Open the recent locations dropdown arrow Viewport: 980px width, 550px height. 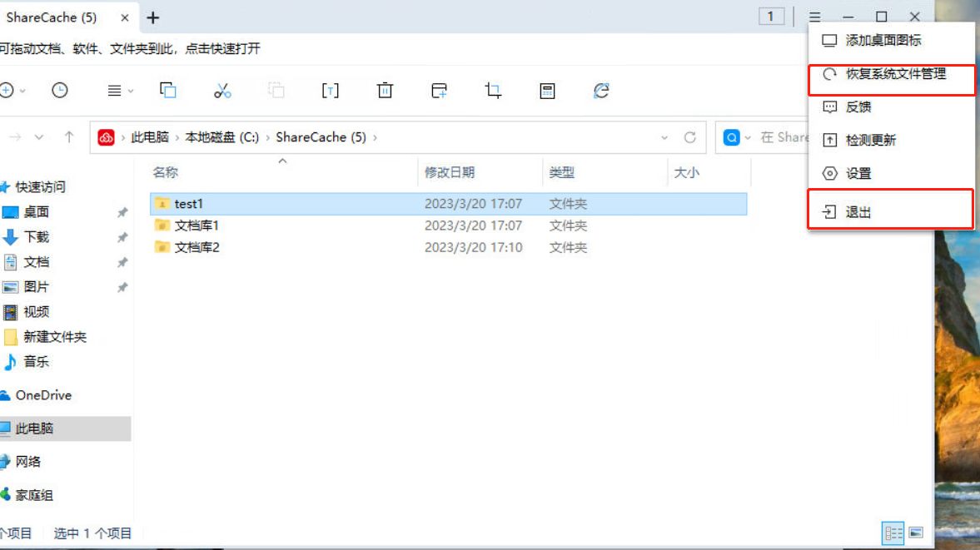pos(39,137)
